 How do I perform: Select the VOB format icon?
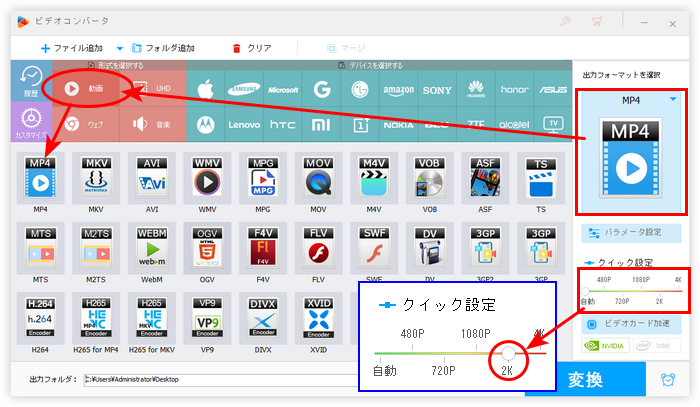tap(429, 178)
